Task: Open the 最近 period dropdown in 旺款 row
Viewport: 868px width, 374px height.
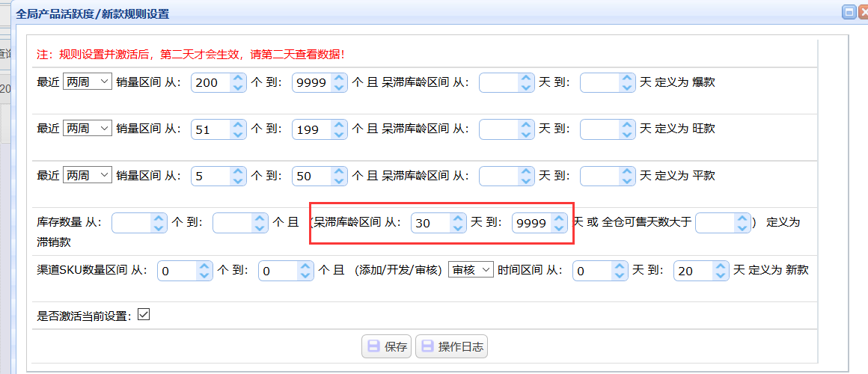Action: (88, 129)
